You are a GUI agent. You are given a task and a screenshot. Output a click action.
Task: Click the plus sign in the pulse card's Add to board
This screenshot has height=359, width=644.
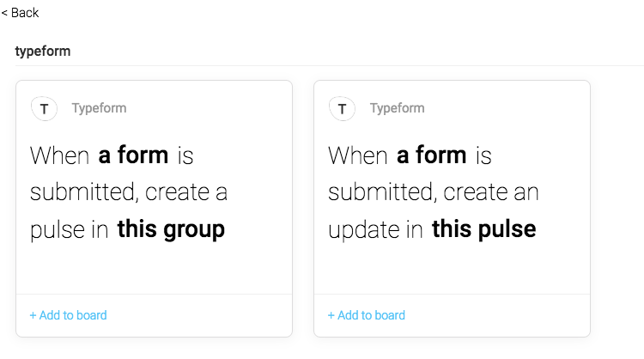[x=33, y=315]
